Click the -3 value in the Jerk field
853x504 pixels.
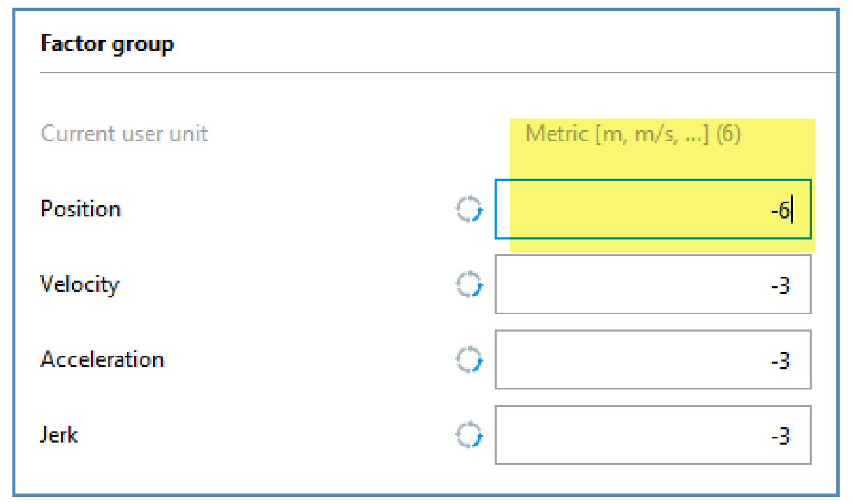[x=780, y=437]
